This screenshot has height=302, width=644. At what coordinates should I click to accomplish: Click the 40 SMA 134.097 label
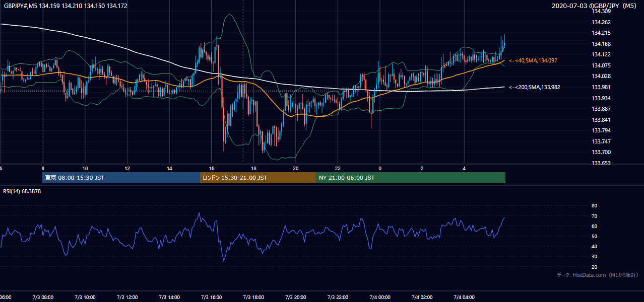534,60
